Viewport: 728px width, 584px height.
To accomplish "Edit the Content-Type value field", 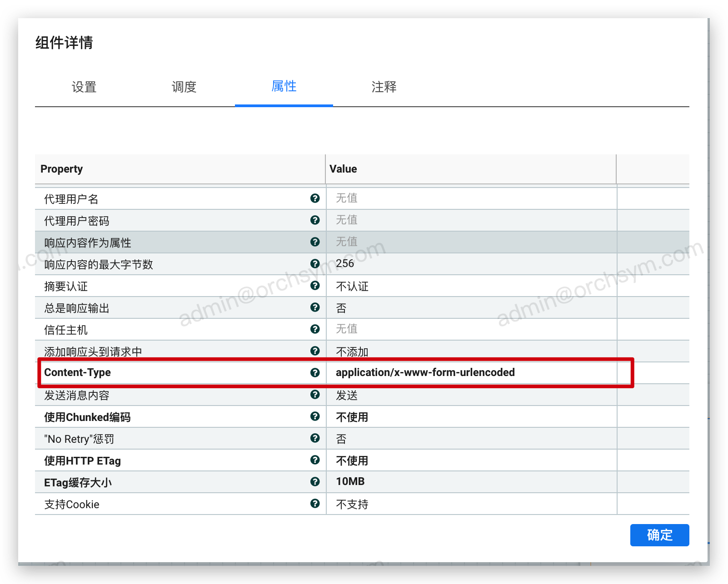I will pos(470,372).
